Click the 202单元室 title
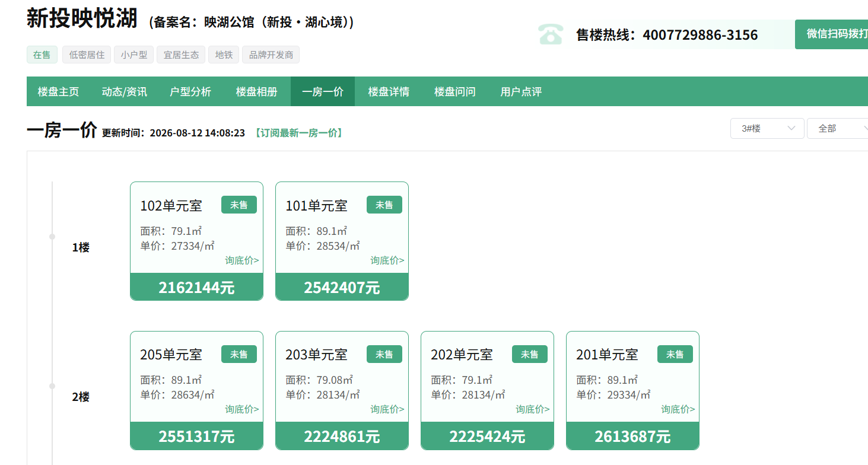This screenshot has height=465, width=868. pos(462,355)
